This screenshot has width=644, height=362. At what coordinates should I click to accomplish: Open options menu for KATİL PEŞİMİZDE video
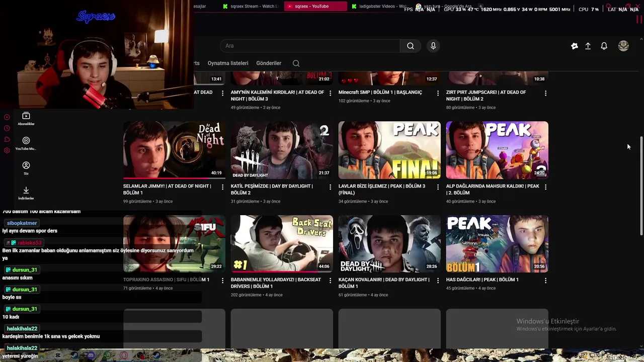coord(330,187)
